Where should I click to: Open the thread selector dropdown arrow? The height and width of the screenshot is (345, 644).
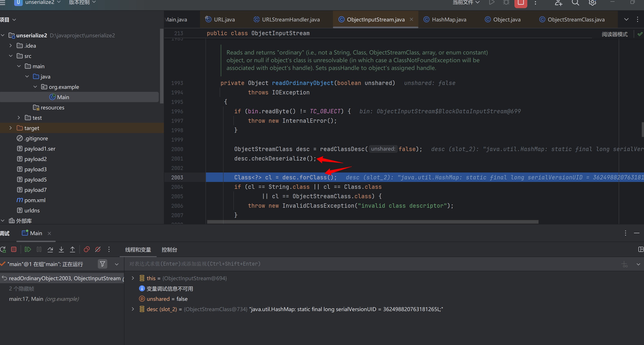pyautogui.click(x=116, y=264)
